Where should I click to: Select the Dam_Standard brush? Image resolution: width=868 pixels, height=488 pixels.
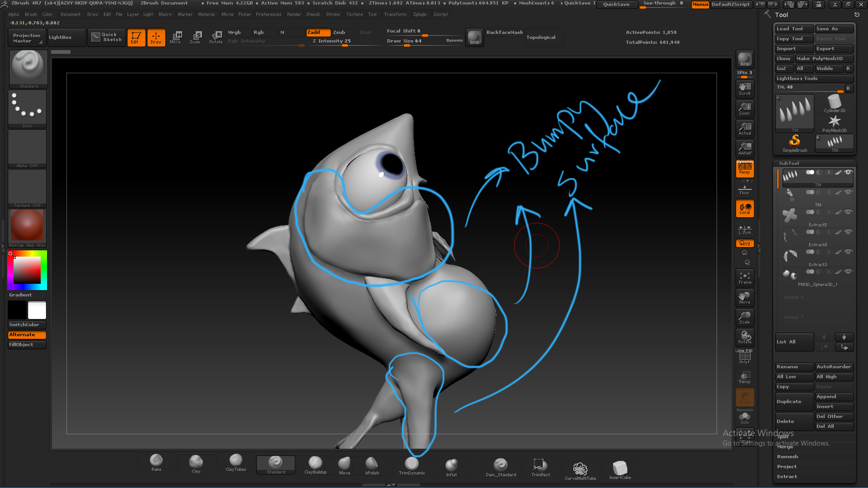pos(501,467)
